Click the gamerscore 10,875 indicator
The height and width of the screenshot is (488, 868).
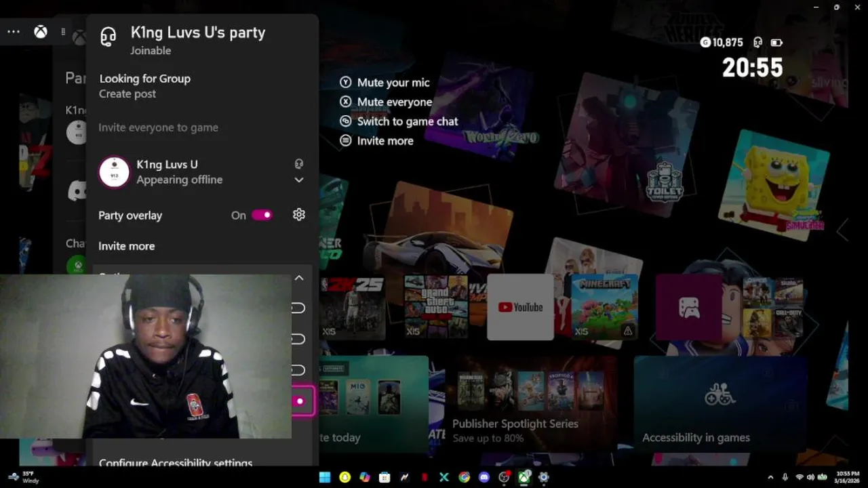[x=722, y=42]
